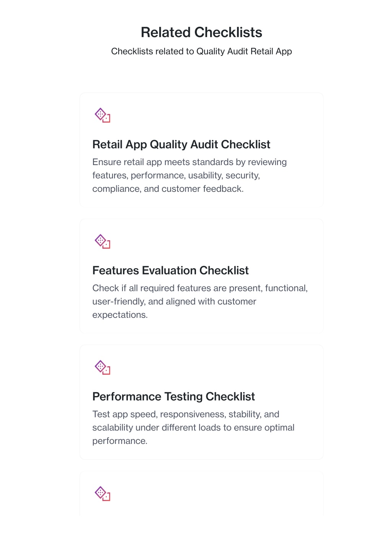
Task: Click the word 'expectations.' in Features card
Action: [120, 315]
